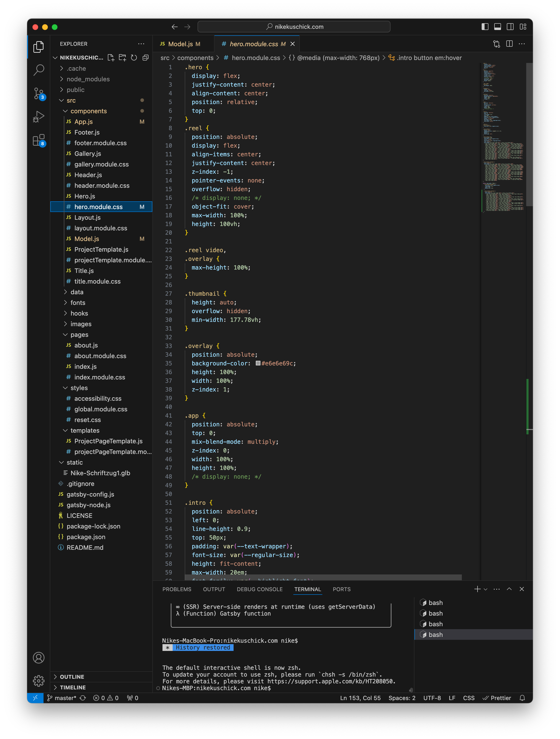
Task: Open the Accounts menu icon
Action: (39, 657)
